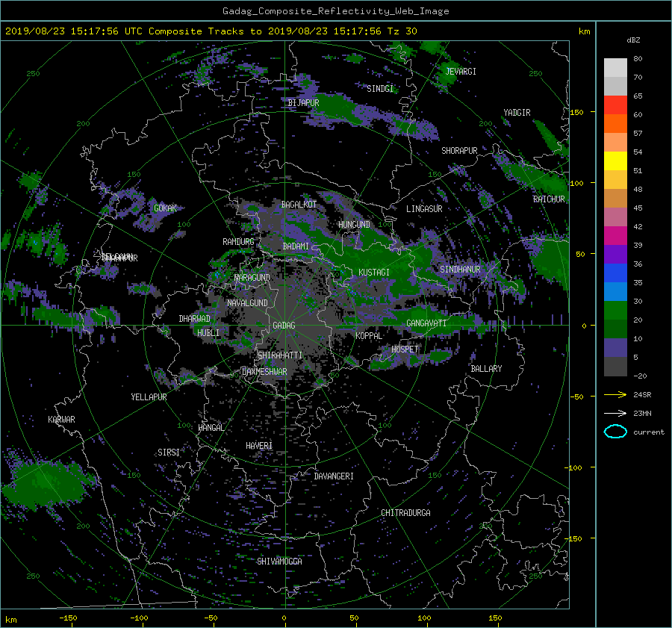Image resolution: width=672 pixels, height=628 pixels.
Task: Select the LAXMESHWAR label
Action: (264, 372)
